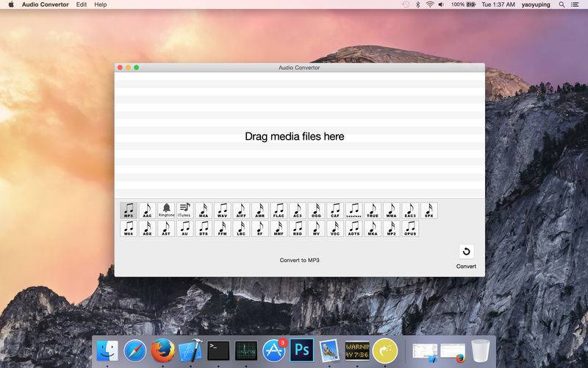The width and height of the screenshot is (588, 368).
Task: Start conversion with the Convert button
Action: (466, 252)
